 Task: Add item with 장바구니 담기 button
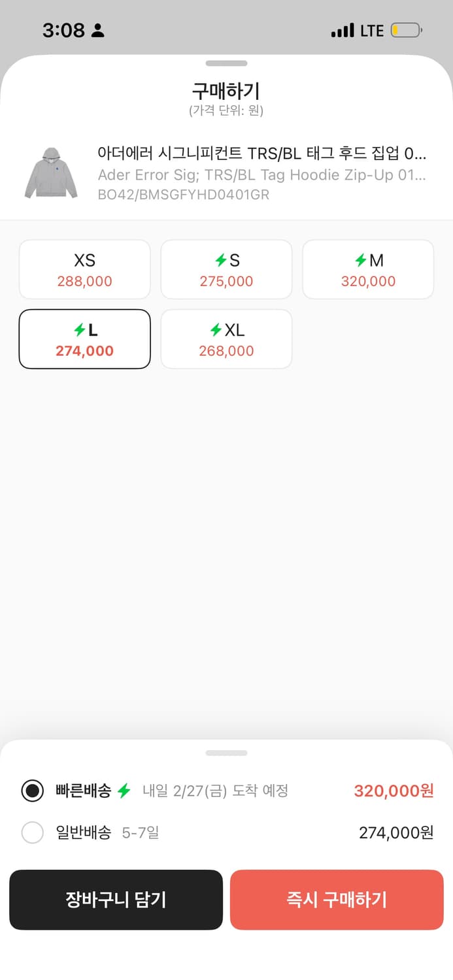click(x=116, y=900)
